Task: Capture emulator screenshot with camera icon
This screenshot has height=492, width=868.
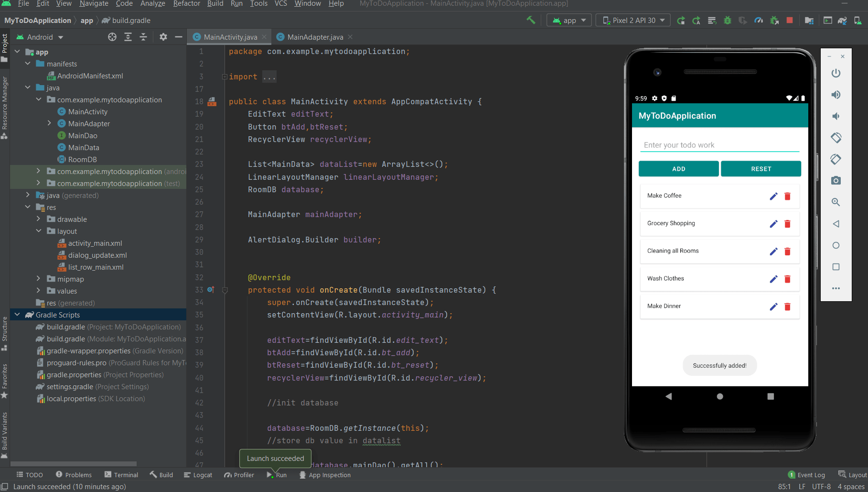Action: [836, 181]
